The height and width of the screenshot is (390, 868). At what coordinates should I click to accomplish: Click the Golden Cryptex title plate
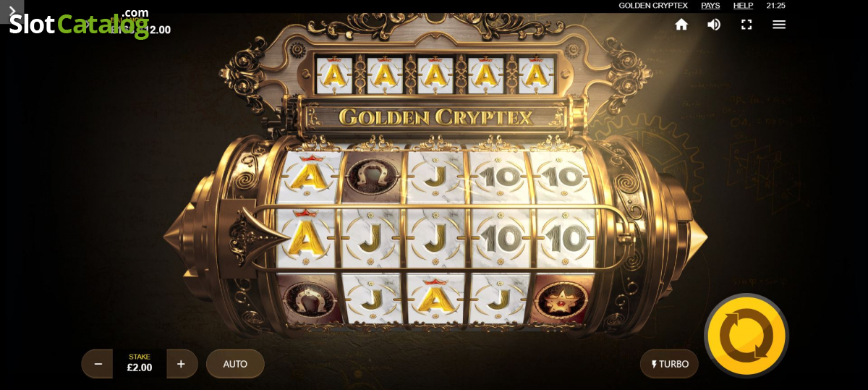435,117
